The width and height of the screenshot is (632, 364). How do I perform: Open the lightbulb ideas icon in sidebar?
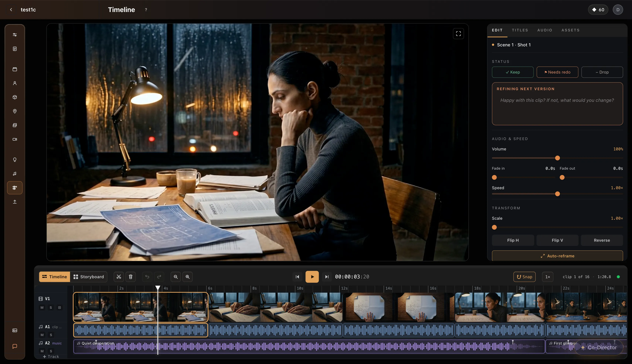[x=15, y=160]
